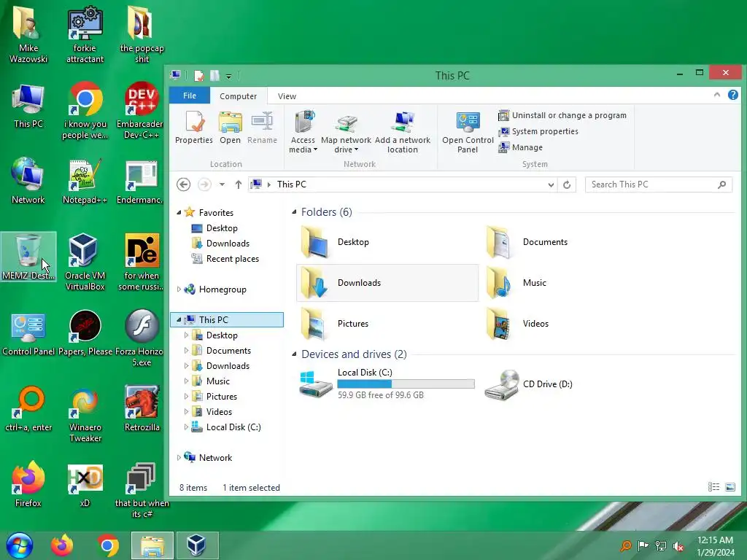This screenshot has height=560, width=747.
Task: Click Local Disk (C:) usage bar
Action: [406, 384]
